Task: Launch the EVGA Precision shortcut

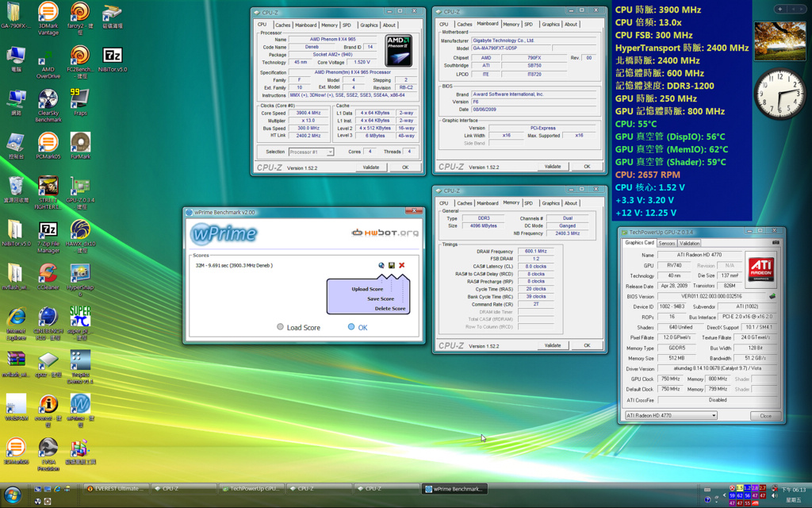Action: click(x=48, y=455)
